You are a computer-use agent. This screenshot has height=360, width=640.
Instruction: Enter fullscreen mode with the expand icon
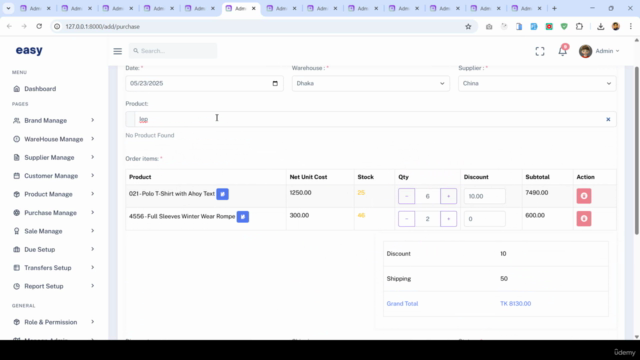(x=540, y=51)
